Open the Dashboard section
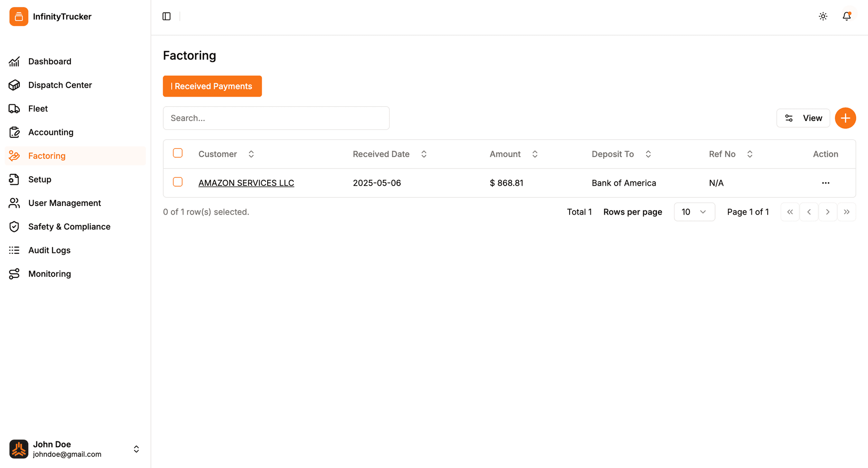This screenshot has width=868, height=468. tap(50, 61)
